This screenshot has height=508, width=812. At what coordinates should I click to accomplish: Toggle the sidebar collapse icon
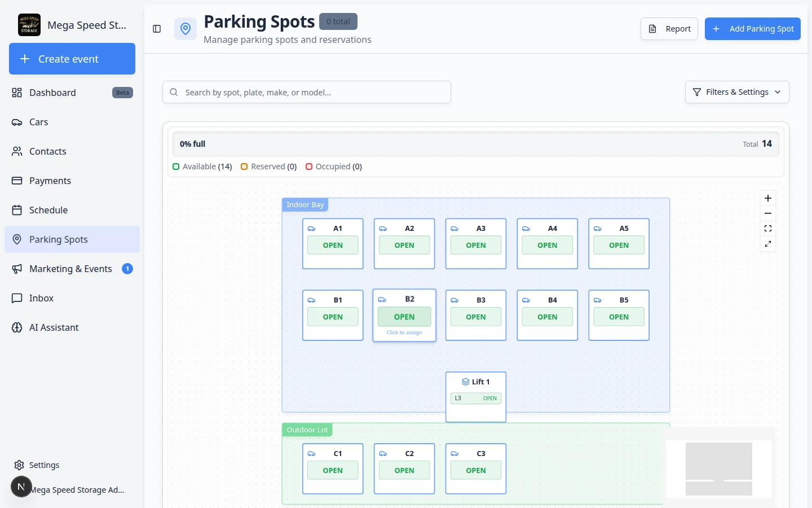point(157,29)
